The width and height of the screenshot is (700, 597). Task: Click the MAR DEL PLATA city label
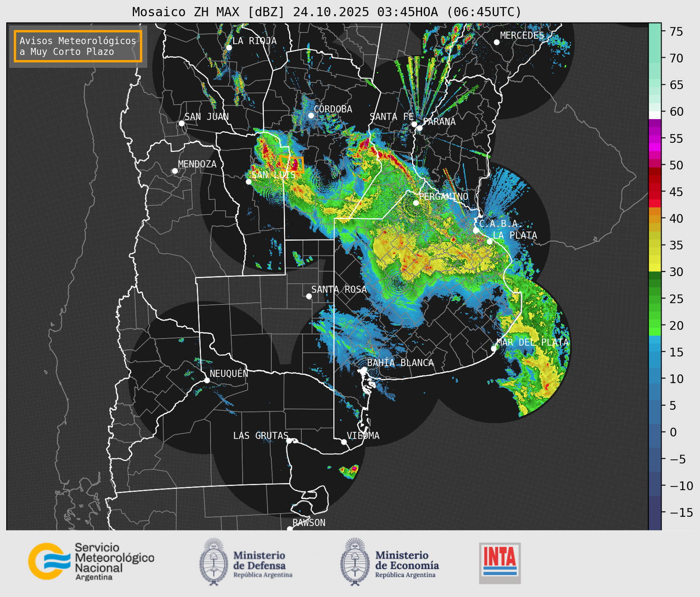point(533,343)
